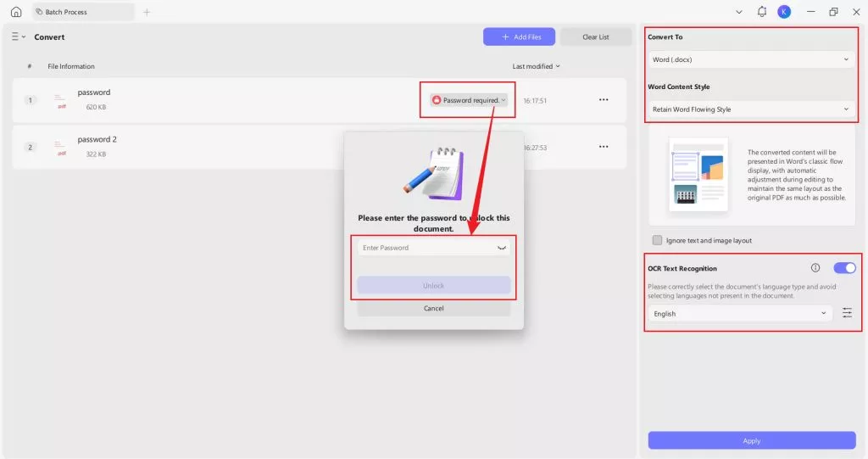The width and height of the screenshot is (868, 459).
Task: Expand the English language dropdown
Action: tap(739, 313)
